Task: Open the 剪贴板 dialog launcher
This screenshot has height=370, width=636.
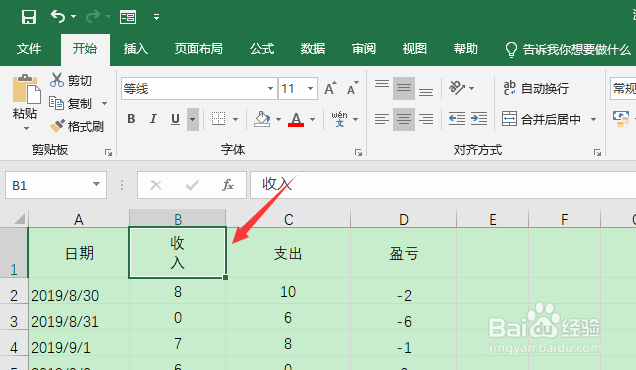Action: [108, 153]
